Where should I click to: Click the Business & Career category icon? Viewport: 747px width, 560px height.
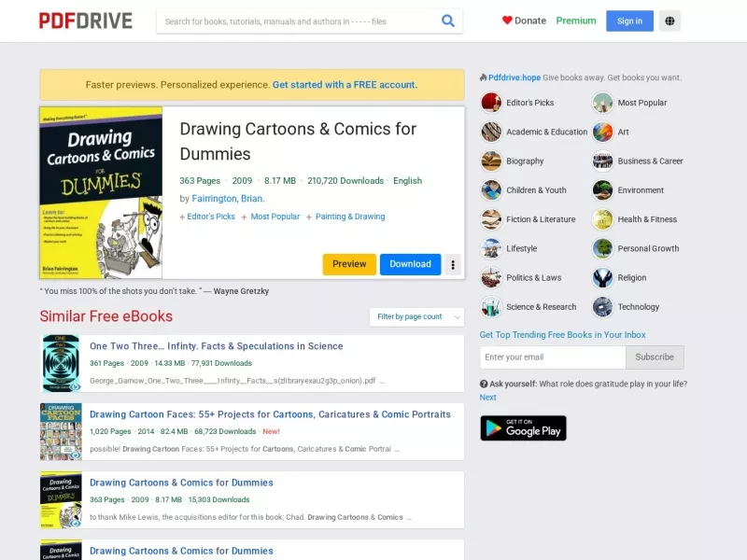click(x=602, y=161)
